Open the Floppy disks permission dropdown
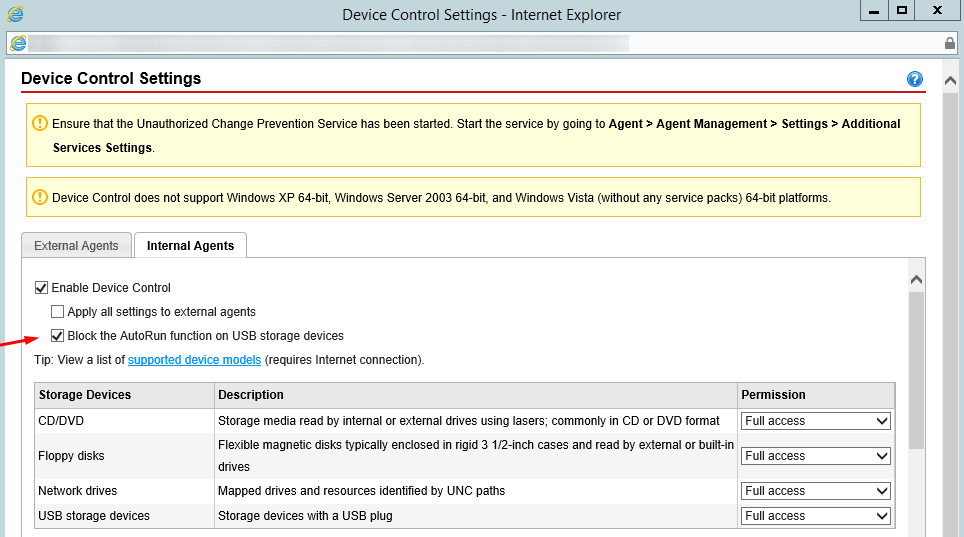The height and width of the screenshot is (537, 964). tap(815, 456)
